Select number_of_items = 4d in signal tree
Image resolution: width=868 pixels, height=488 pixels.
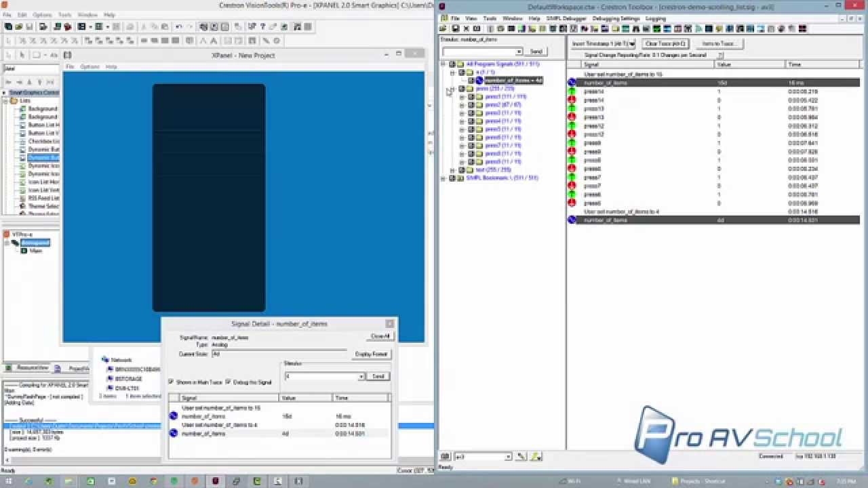click(513, 81)
